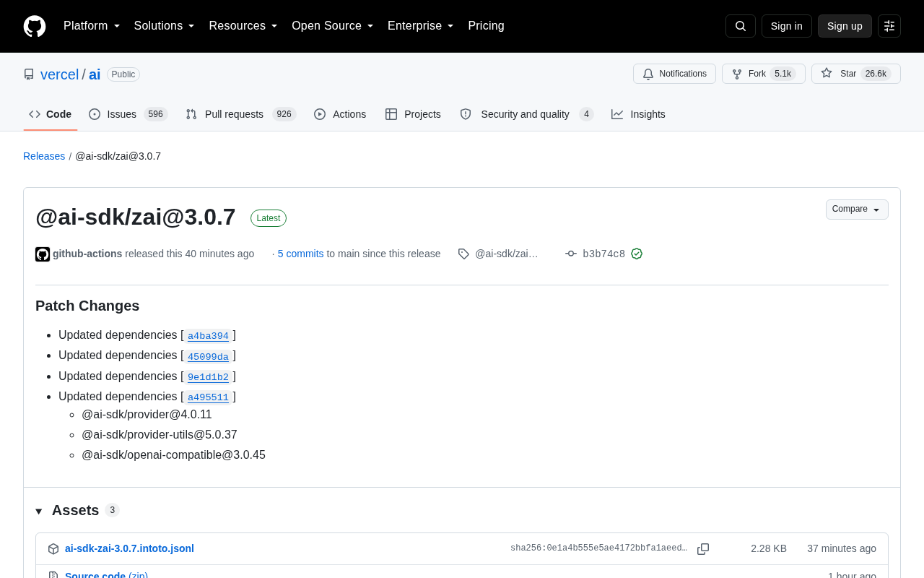Screen dimensions: 924x578
Task: Click the 37 minutes ago timestamp
Action: (842, 548)
